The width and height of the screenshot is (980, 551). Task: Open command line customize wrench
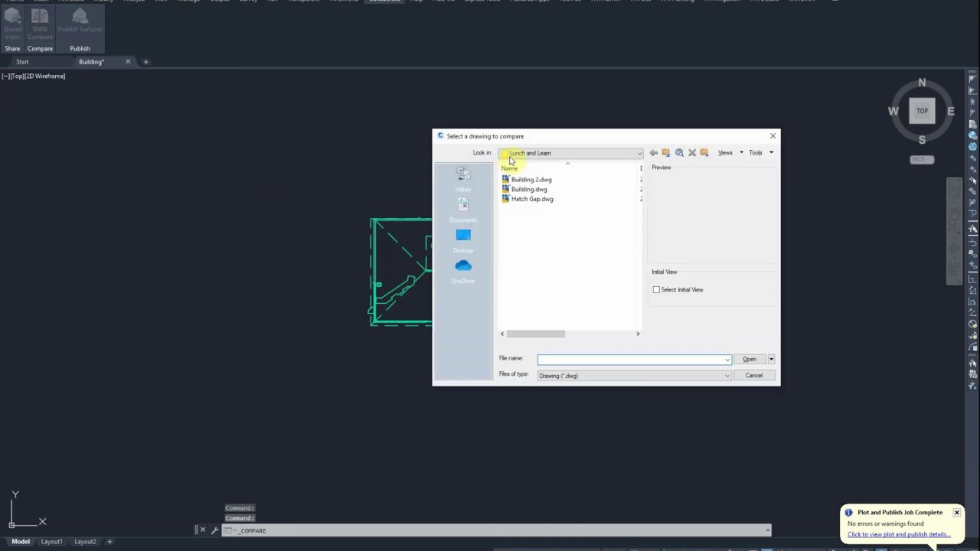click(214, 530)
